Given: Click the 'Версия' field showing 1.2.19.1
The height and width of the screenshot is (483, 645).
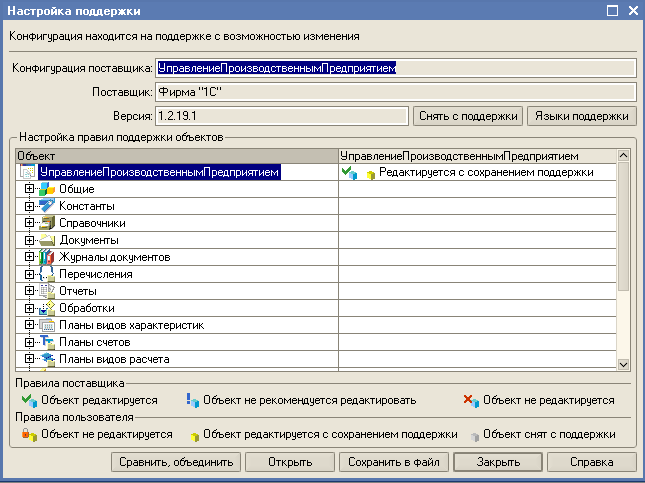Looking at the screenshot, I should [282, 116].
